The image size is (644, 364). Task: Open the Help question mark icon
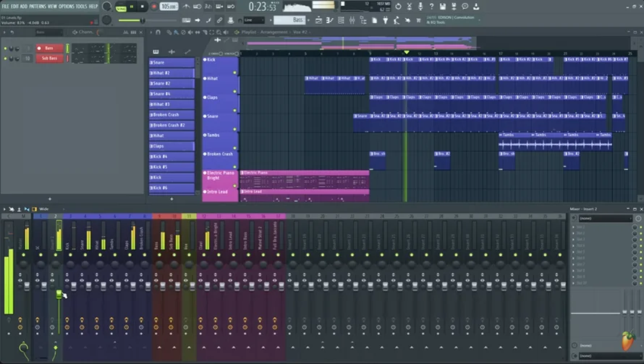432,7
